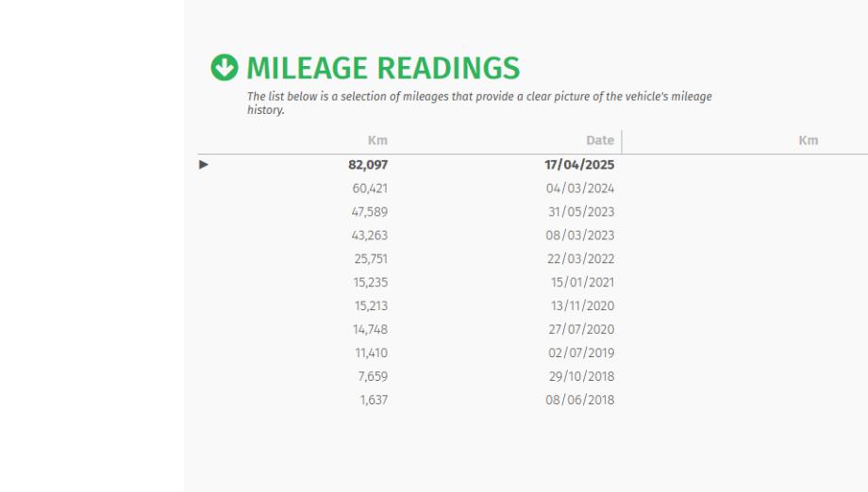The height and width of the screenshot is (492, 868).
Task: Click the 08/03/2023 date cell
Action: point(580,236)
